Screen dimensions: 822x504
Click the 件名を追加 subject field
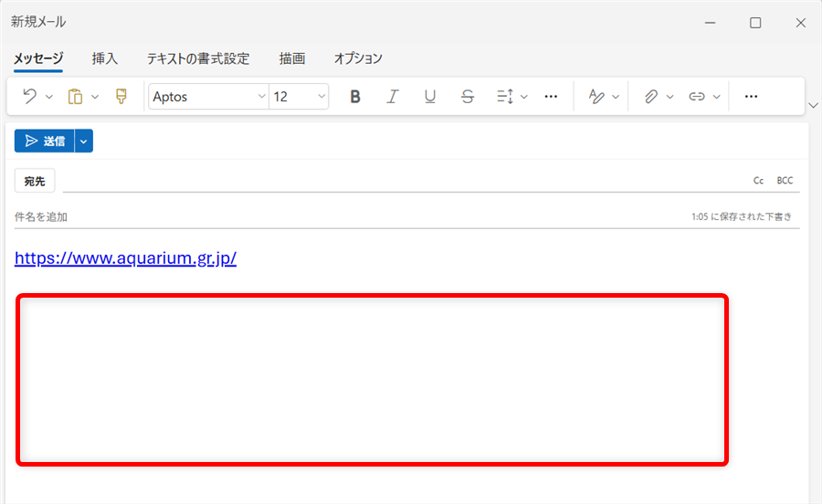[274, 217]
